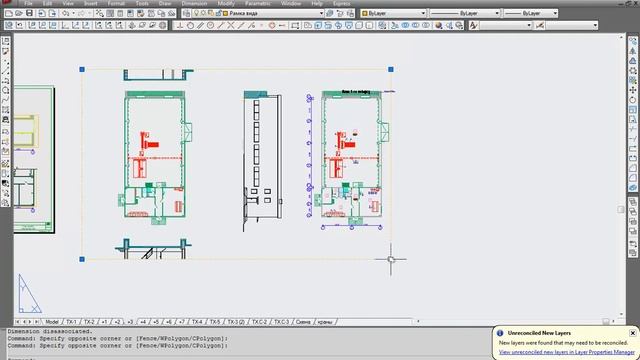Expand the Undo history dropdown arrow

pyautogui.click(x=73, y=13)
